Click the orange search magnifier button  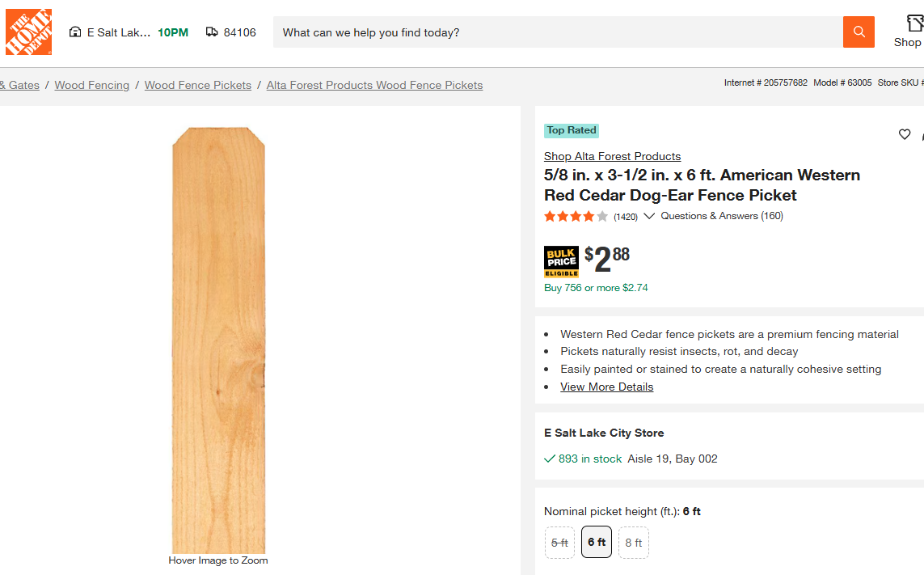(x=859, y=32)
